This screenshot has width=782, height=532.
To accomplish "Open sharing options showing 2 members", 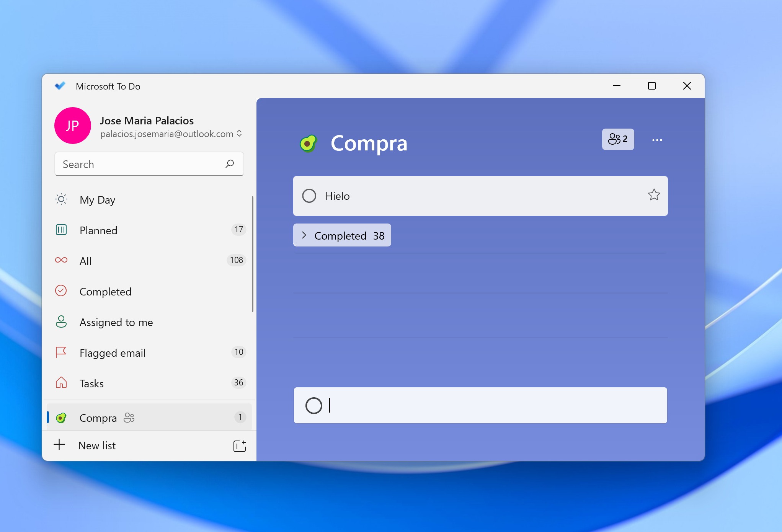I will point(618,139).
